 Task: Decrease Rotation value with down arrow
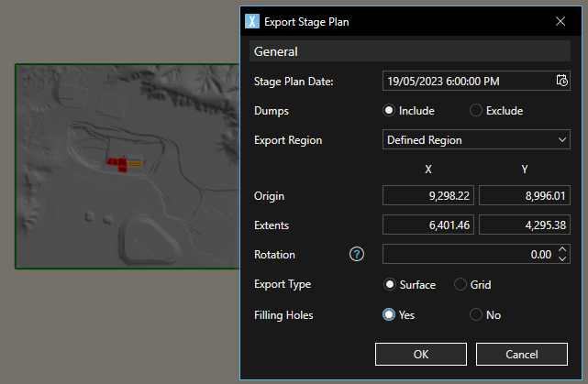tap(562, 259)
